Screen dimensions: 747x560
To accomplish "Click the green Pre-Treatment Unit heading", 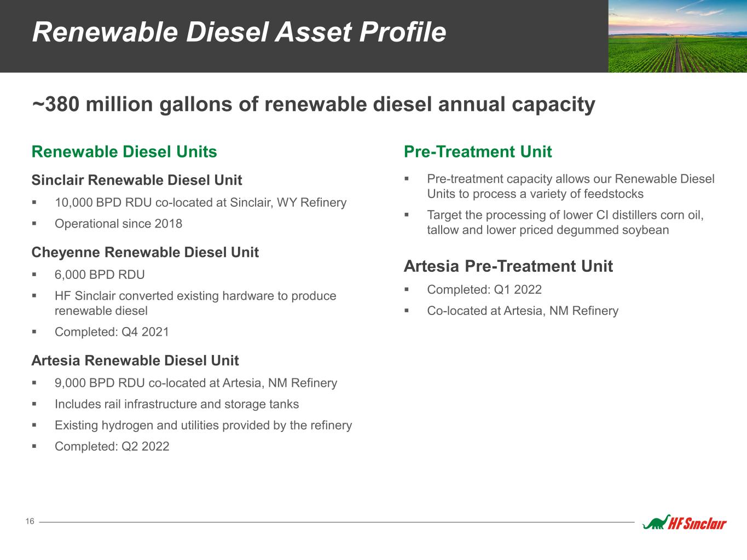I will click(x=477, y=151).
